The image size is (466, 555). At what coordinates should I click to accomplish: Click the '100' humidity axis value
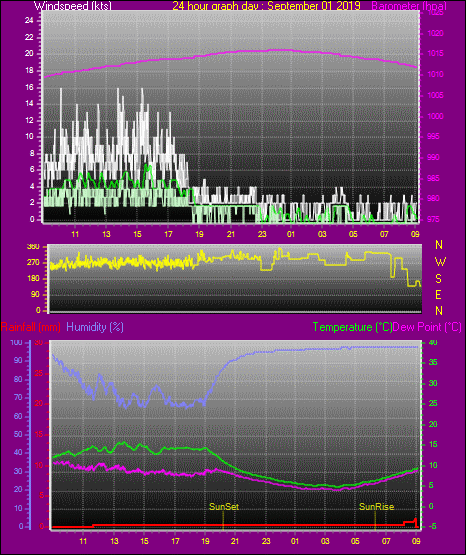[16, 342]
